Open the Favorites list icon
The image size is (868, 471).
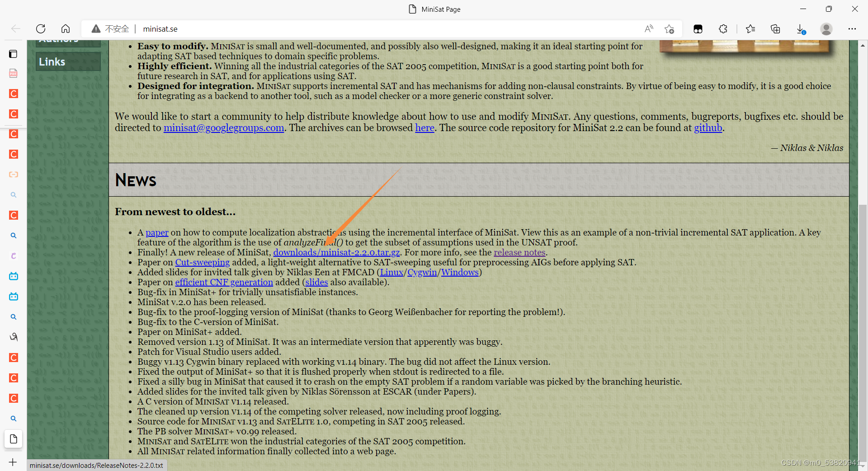click(x=750, y=29)
